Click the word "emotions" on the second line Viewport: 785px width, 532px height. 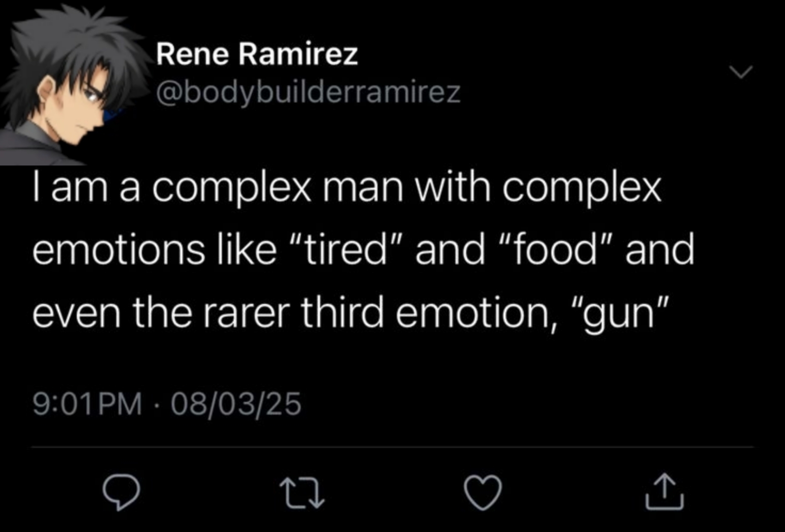pos(118,250)
